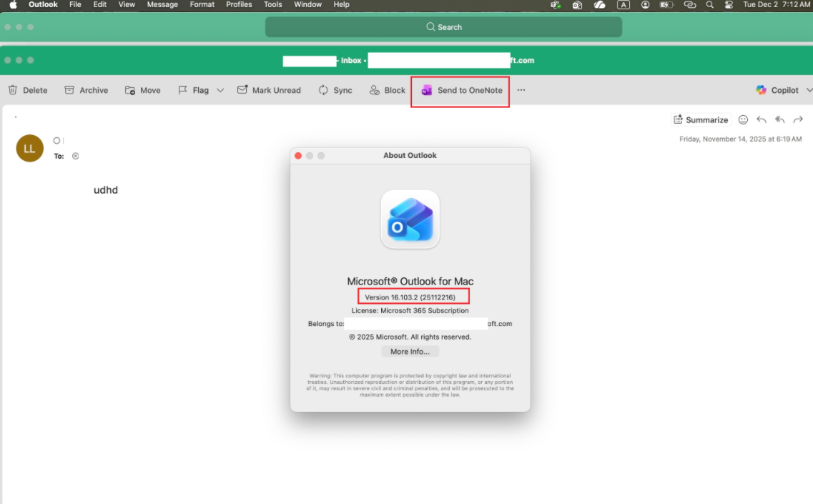Open the more toolbar options ellipsis

[521, 90]
